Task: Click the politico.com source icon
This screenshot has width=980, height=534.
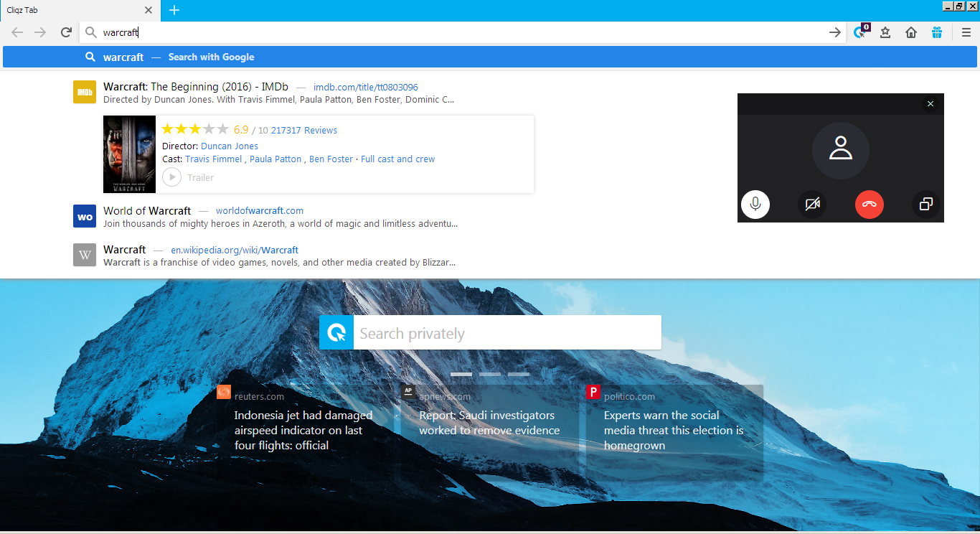Action: tap(593, 392)
